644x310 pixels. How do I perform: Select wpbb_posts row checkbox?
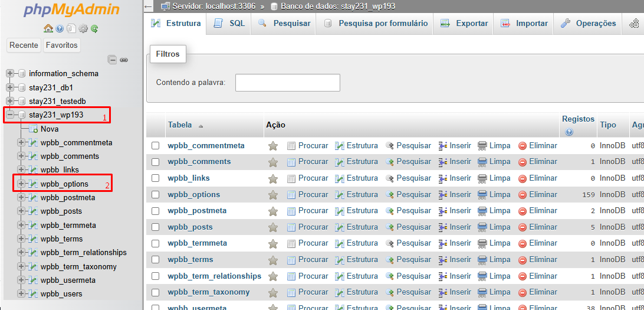(x=155, y=227)
